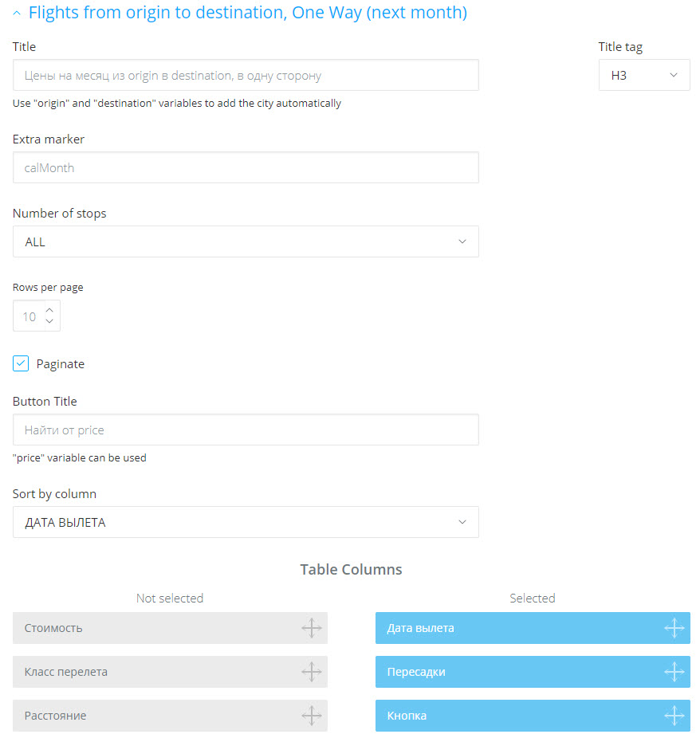This screenshot has width=700, height=734.
Task: Increase rows per page with up arrow
Action: pyautogui.click(x=49, y=310)
